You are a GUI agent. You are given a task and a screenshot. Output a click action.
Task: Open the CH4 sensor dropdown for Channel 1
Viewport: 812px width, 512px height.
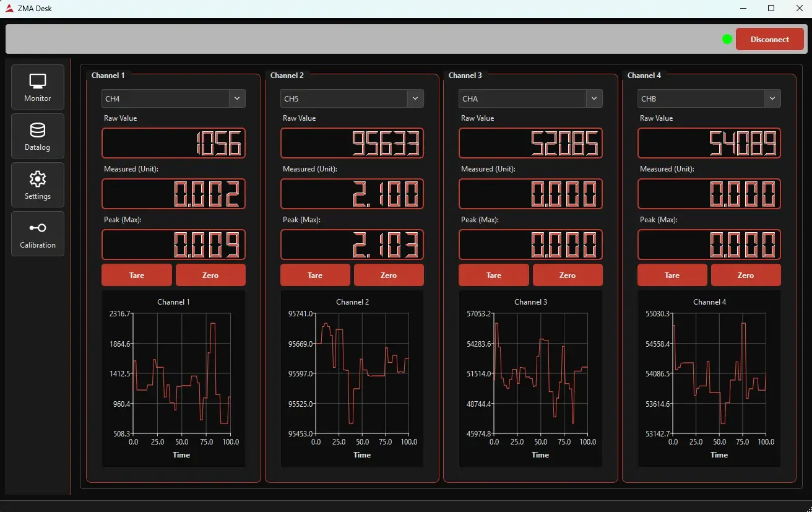pyautogui.click(x=173, y=98)
